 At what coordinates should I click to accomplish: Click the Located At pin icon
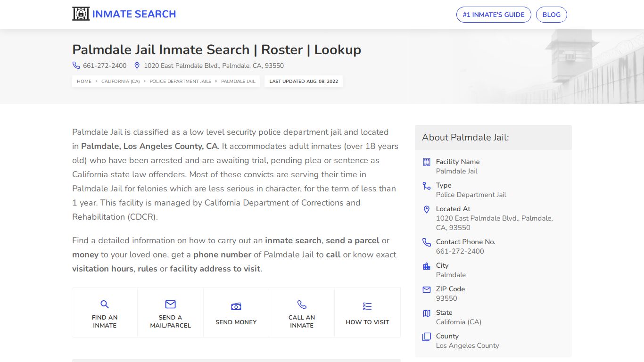pyautogui.click(x=427, y=209)
